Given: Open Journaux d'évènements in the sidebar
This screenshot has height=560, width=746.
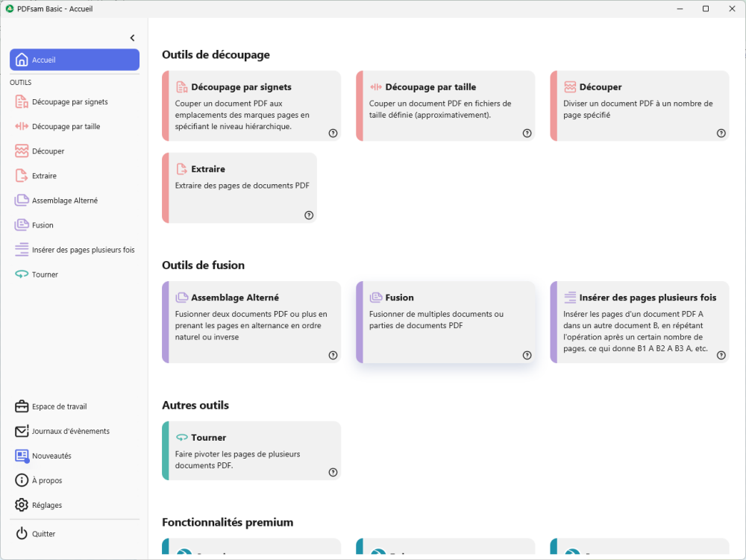Looking at the screenshot, I should 75,431.
